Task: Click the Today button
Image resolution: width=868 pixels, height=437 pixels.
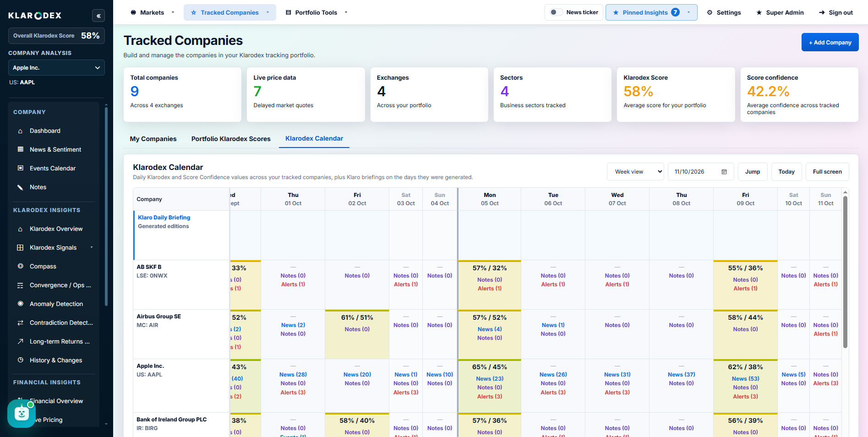Action: point(786,172)
